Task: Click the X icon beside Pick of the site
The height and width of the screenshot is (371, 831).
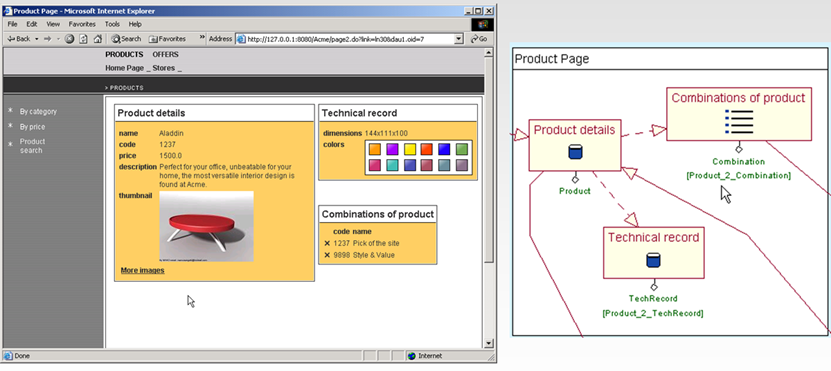Action: click(x=327, y=243)
